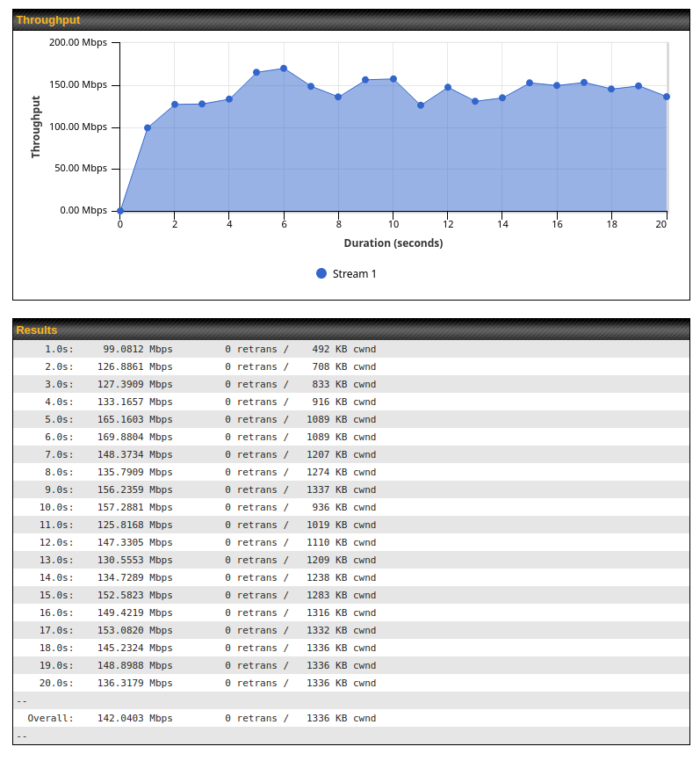Click the Results panel header
700x761 pixels.
[x=351, y=330]
